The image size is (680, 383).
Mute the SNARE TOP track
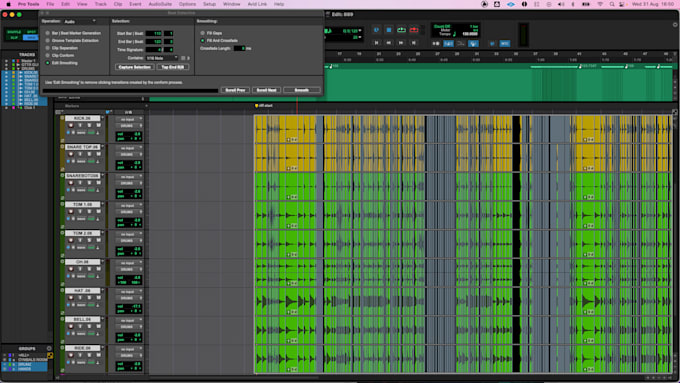click(98, 154)
